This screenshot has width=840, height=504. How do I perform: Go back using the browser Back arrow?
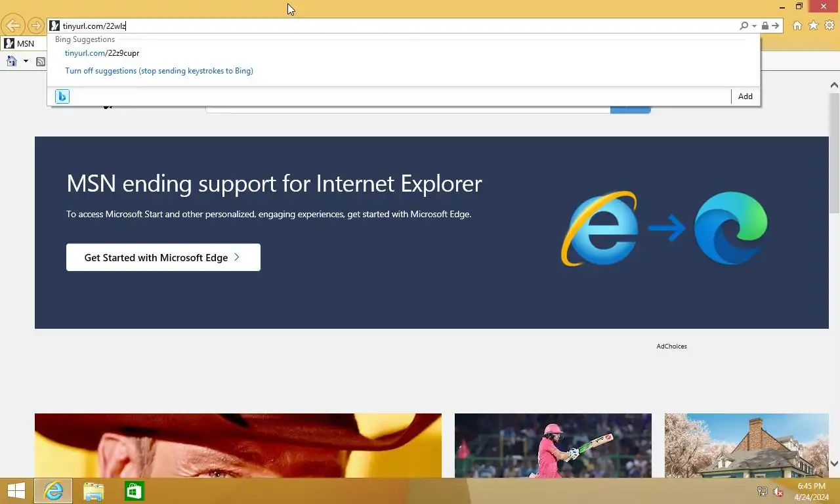[x=13, y=26]
